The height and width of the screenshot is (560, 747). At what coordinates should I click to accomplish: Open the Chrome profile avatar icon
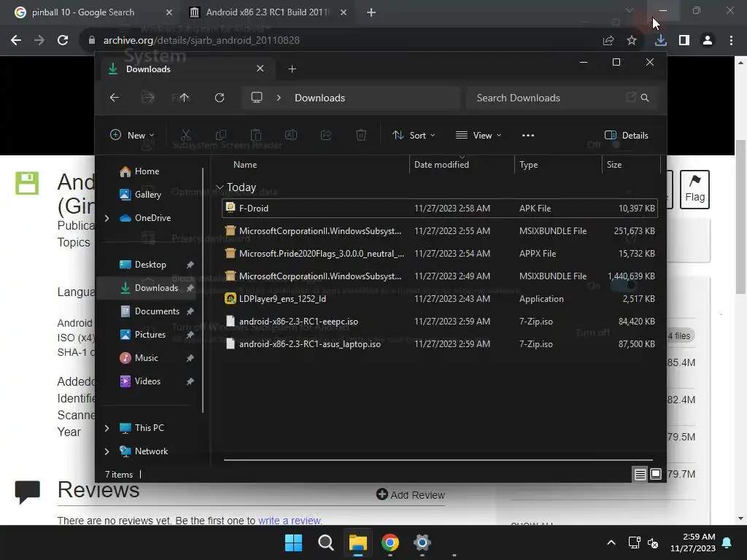(708, 41)
